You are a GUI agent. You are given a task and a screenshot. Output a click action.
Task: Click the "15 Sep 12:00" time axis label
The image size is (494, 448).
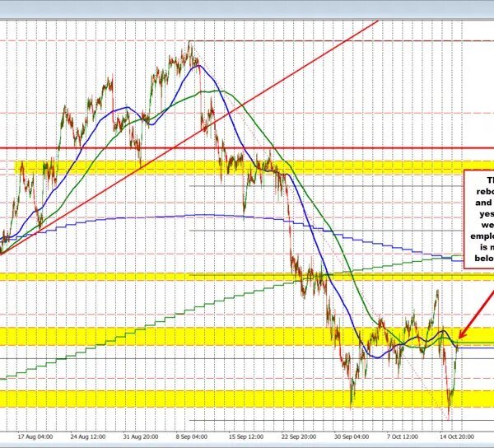coord(246,436)
